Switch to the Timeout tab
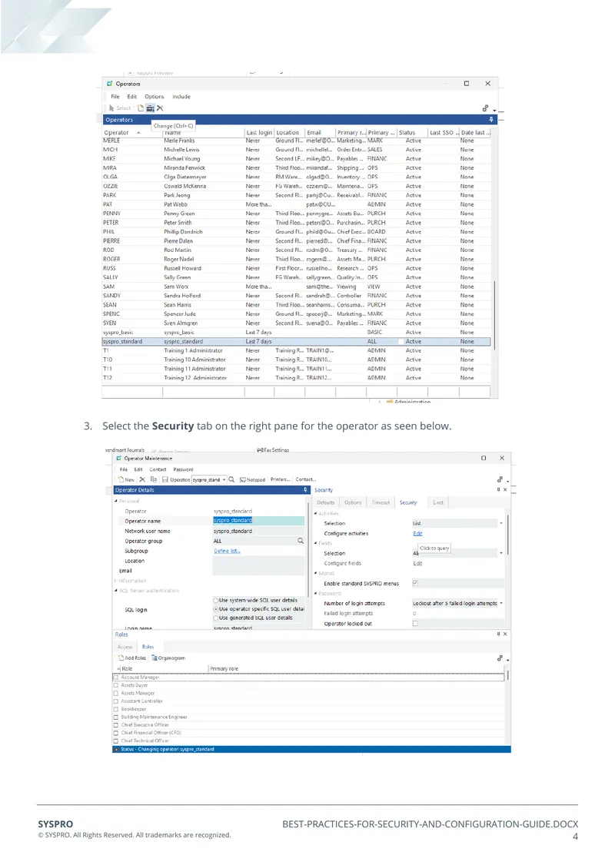The height and width of the screenshot is (868, 615). point(381,502)
